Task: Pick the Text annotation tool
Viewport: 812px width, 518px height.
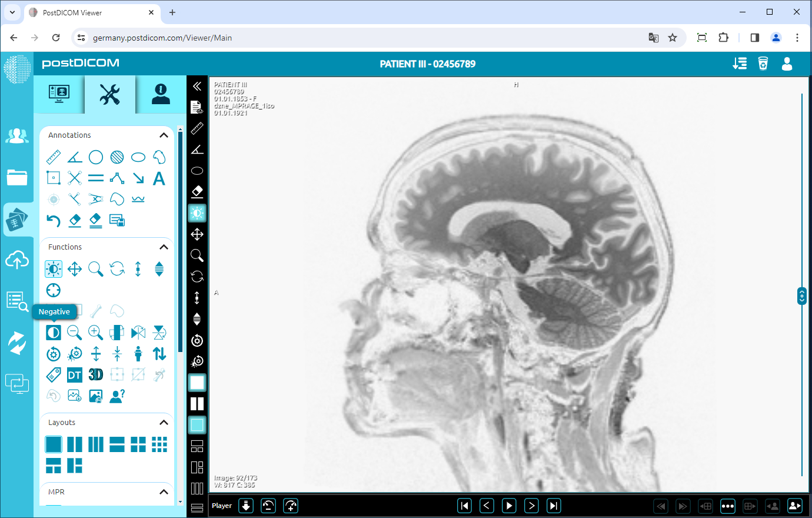Action: coord(159,178)
